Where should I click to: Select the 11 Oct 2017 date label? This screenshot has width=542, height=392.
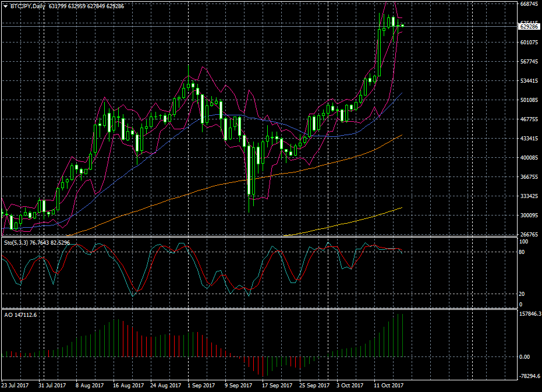[x=388, y=386]
